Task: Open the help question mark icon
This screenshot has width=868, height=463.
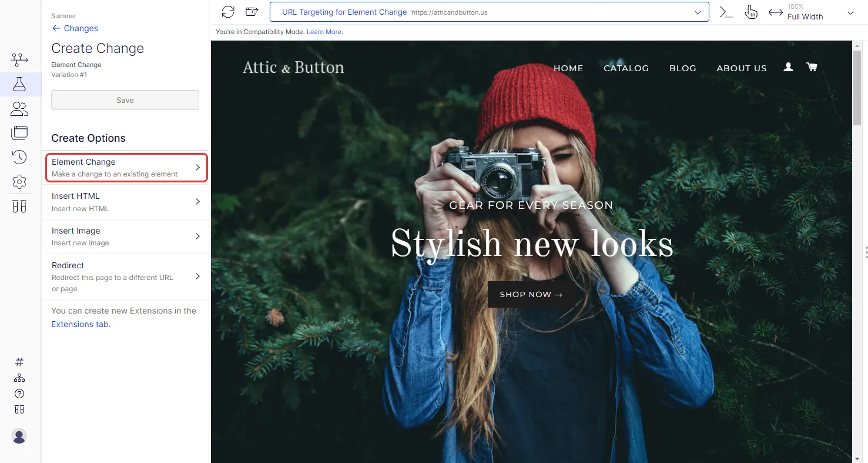Action: tap(19, 394)
